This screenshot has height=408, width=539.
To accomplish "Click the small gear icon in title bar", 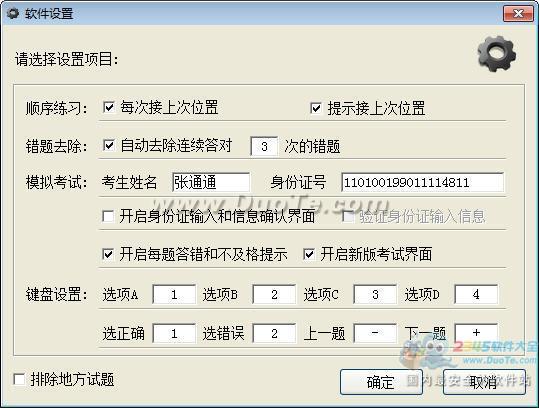I will [13, 13].
